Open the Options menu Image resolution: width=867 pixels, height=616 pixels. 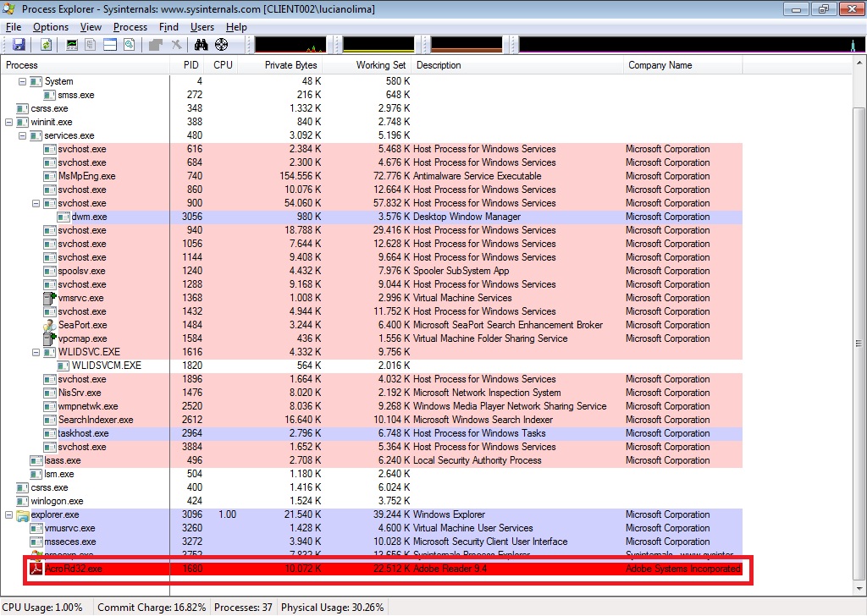click(x=51, y=27)
